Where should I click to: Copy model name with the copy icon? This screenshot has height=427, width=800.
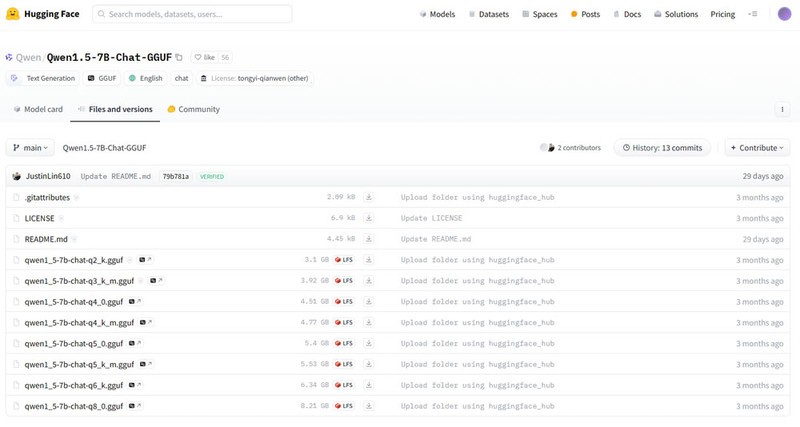pos(179,57)
